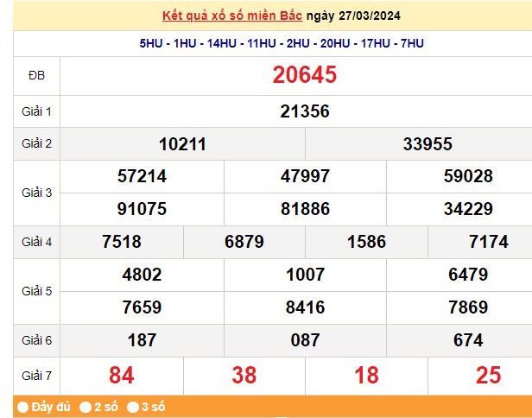This screenshot has height=418, width=532.
Task: Click the red Giải 7 number 84
Action: point(121,375)
